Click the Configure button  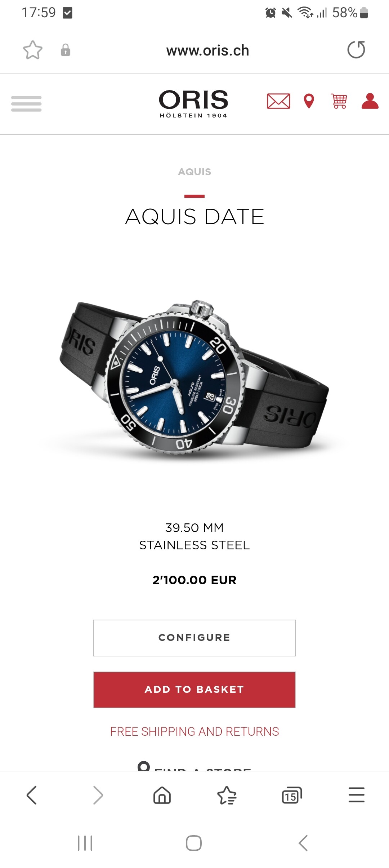tap(194, 638)
